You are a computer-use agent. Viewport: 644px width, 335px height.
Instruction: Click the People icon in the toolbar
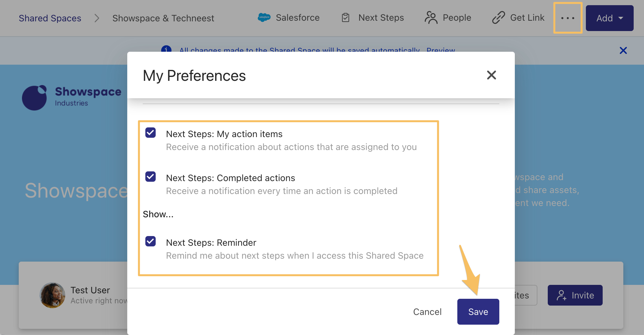(431, 17)
